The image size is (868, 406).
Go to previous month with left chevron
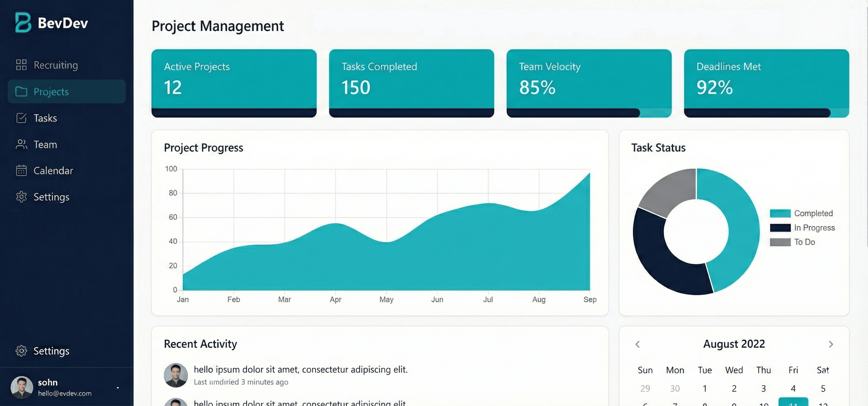(x=637, y=344)
